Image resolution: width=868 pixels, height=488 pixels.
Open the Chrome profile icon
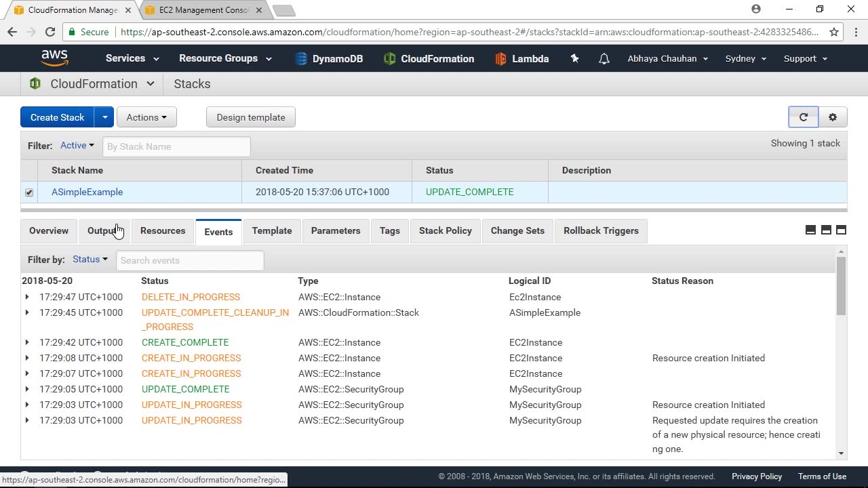point(756,9)
